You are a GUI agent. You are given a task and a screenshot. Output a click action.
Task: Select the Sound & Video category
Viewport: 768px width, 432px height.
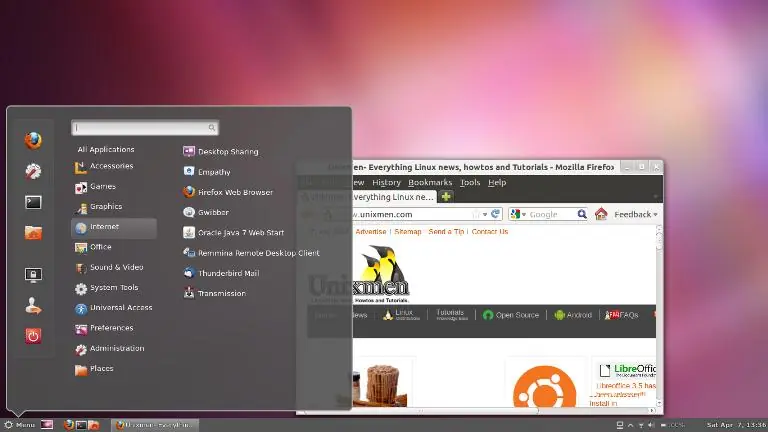(114, 267)
